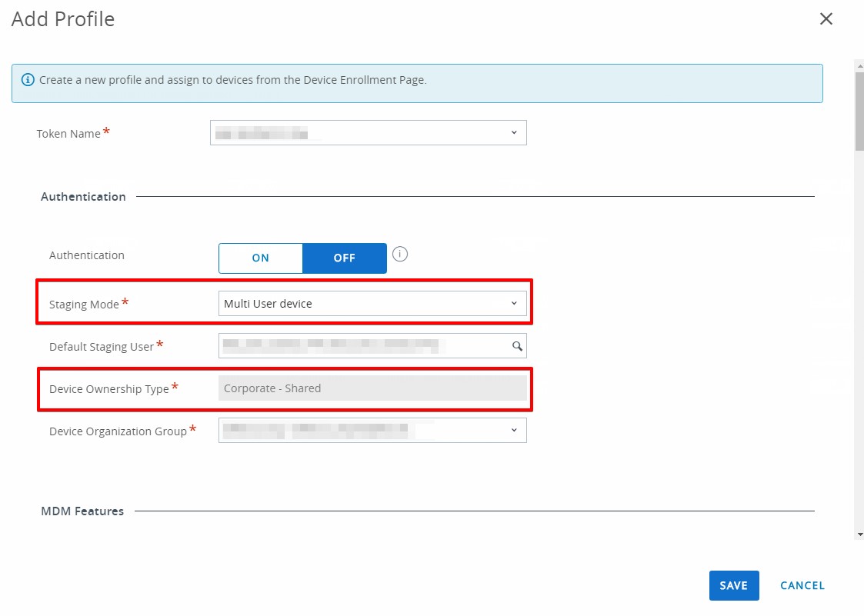Image resolution: width=864 pixels, height=616 pixels.
Task: Expand the Token Name combo box
Action: (x=368, y=133)
